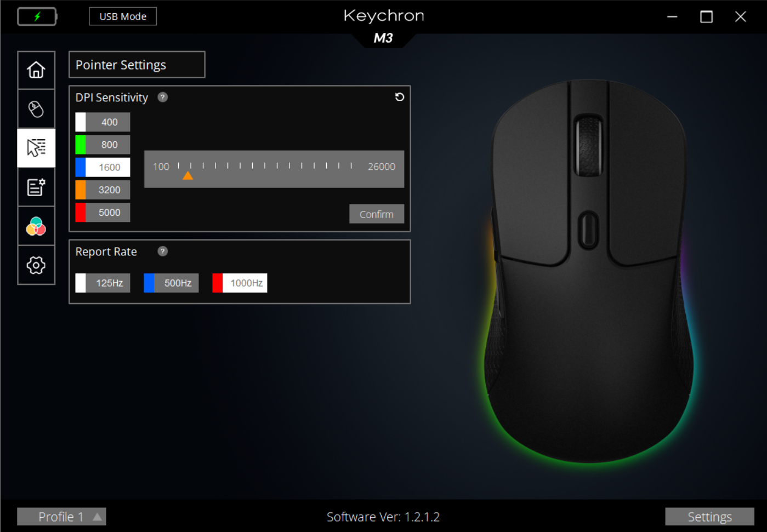This screenshot has width=767, height=532.
Task: Click the green color swatch for 800 DPI
Action: (x=81, y=145)
